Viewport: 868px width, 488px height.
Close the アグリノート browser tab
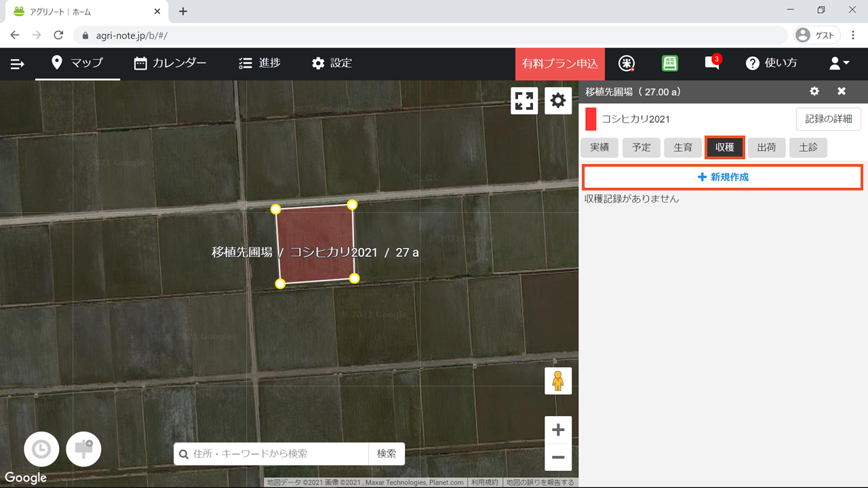157,12
